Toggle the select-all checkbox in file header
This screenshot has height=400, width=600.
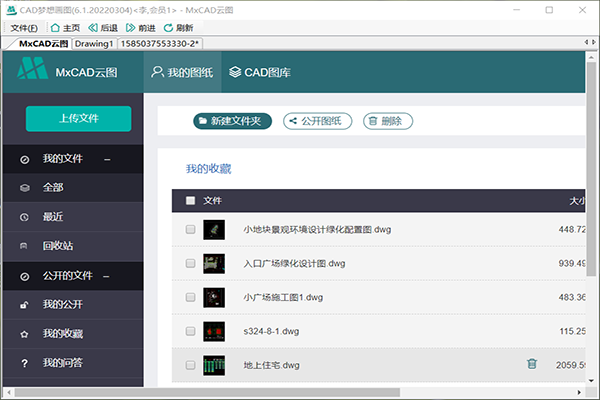pos(190,201)
